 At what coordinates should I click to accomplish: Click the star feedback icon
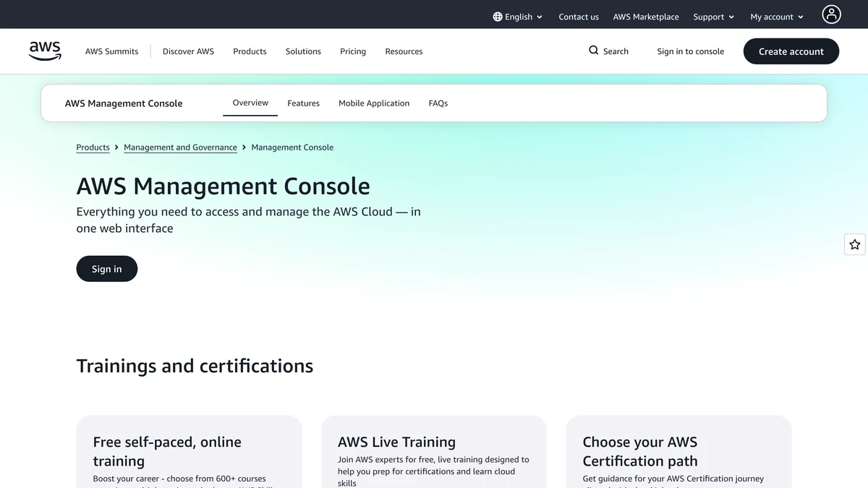[855, 244]
